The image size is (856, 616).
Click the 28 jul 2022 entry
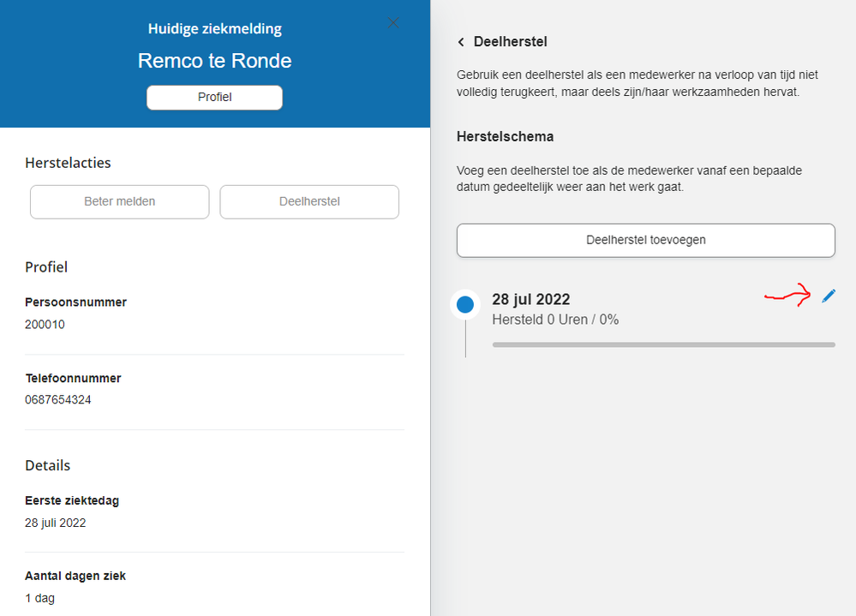[x=530, y=299]
